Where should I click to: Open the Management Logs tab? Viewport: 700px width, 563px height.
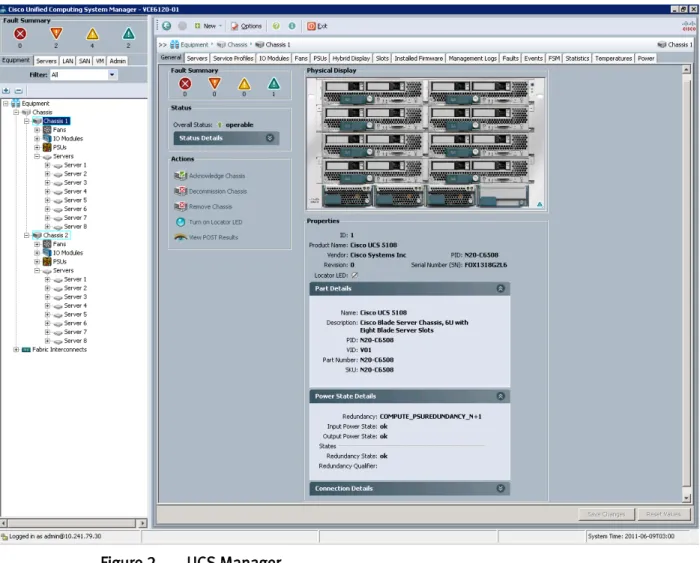pyautogui.click(x=472, y=58)
